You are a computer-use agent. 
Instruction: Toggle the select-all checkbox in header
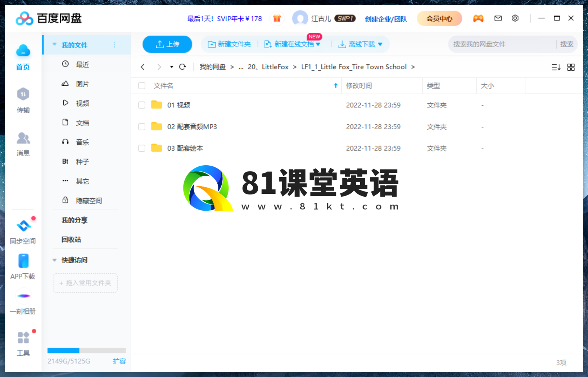[x=142, y=86]
